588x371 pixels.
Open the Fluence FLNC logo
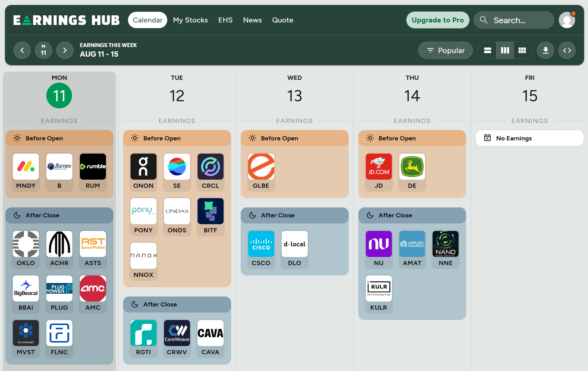59,333
